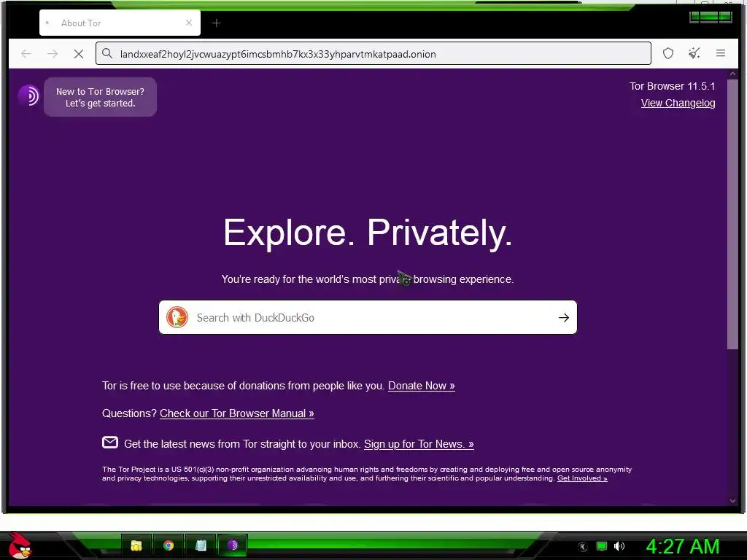Open the shield security level panel
The image size is (747, 560).
coord(668,53)
